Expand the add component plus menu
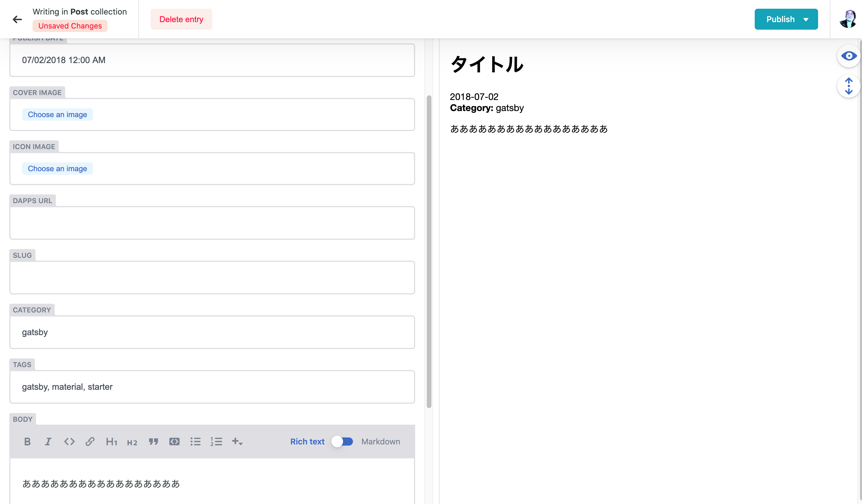The height and width of the screenshot is (504, 862). 237,442
